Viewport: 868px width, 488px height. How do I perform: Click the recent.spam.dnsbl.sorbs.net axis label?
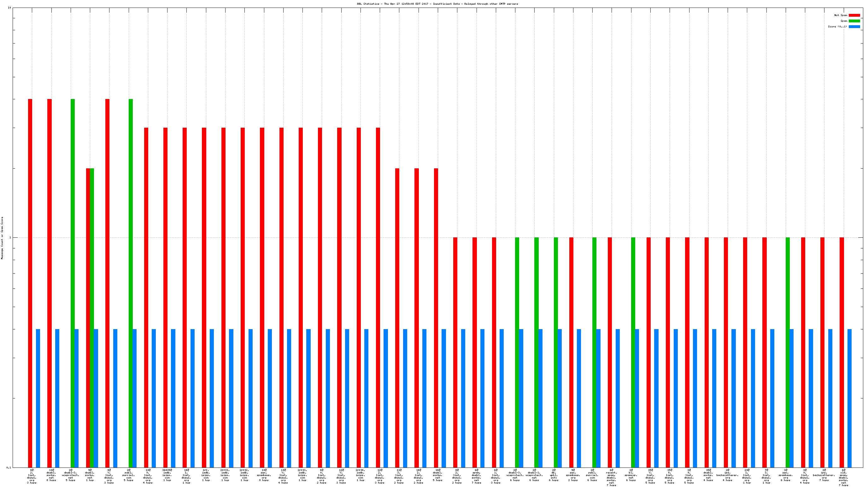coord(611,477)
